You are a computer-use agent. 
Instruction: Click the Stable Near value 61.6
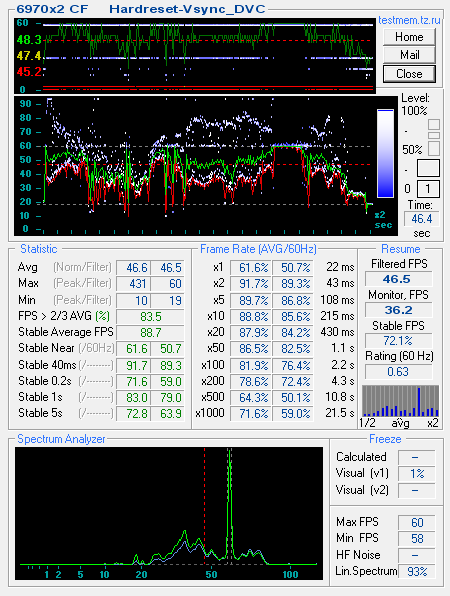pos(133,349)
